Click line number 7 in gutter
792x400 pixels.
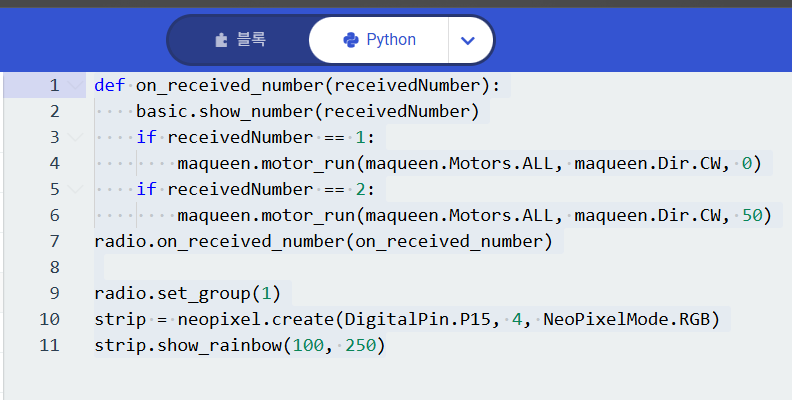(55, 241)
